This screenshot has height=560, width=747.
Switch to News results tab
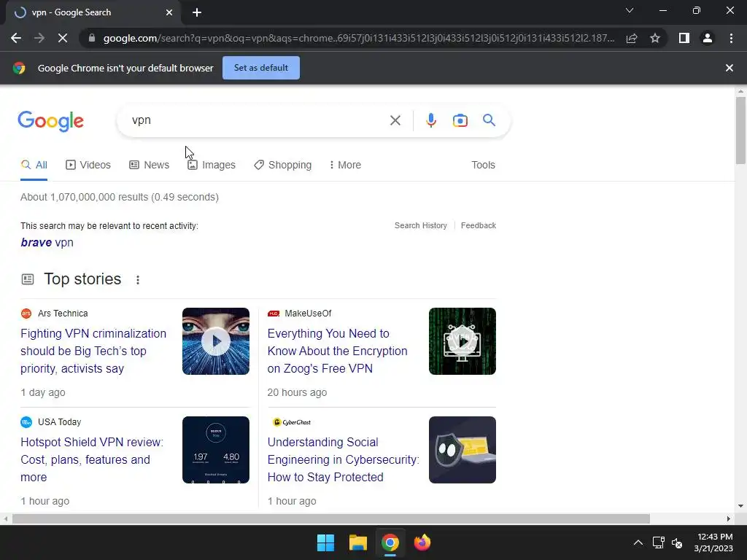tap(149, 166)
